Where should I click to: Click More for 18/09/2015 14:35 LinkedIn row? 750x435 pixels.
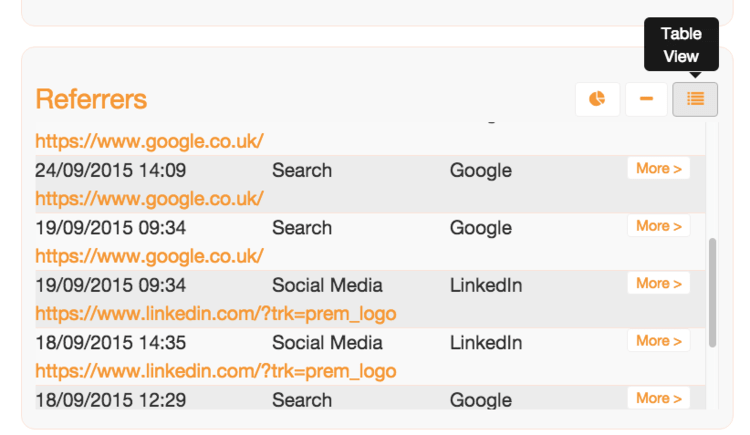coord(659,341)
